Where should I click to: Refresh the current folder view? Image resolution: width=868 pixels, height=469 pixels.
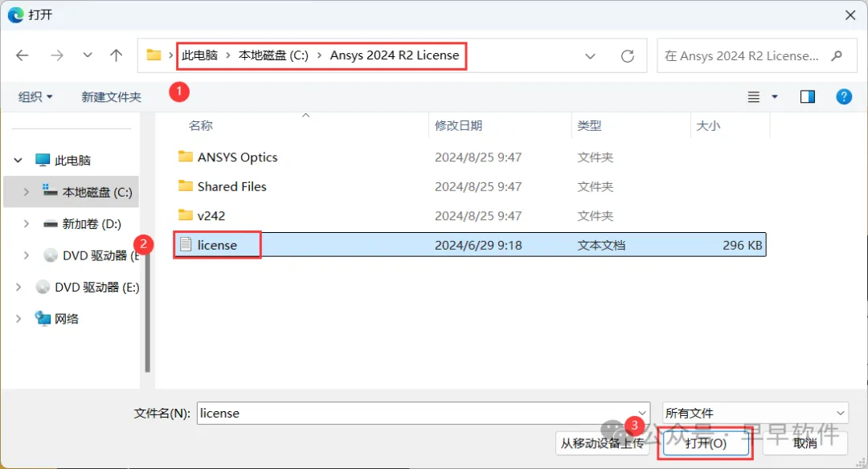(x=627, y=56)
